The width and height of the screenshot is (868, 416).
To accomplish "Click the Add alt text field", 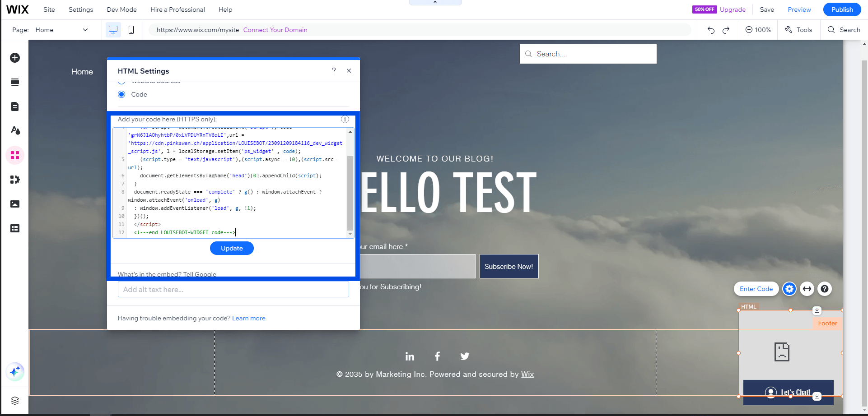I will click(x=233, y=289).
